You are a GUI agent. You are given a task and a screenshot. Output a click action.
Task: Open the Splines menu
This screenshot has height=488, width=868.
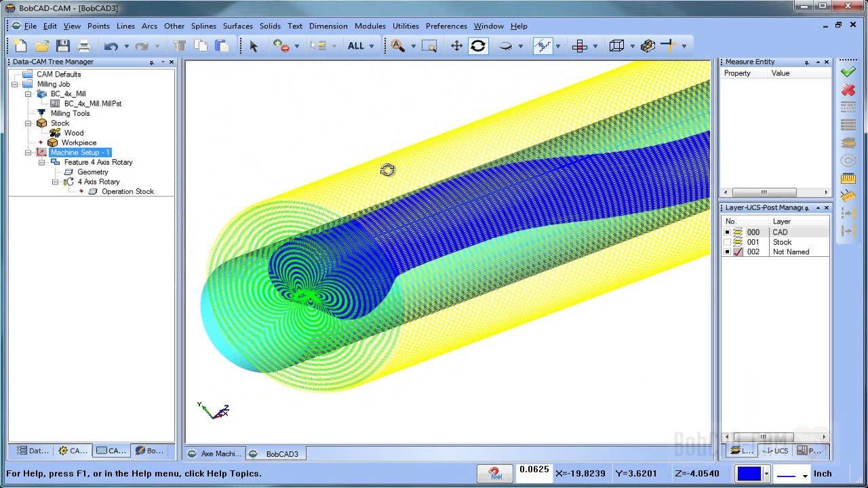click(203, 26)
